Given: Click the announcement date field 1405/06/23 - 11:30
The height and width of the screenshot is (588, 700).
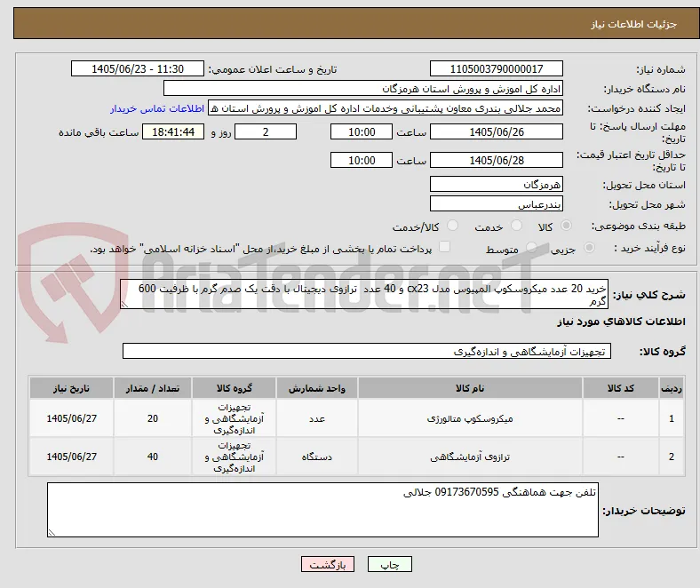Looking at the screenshot, I should pos(138,68).
